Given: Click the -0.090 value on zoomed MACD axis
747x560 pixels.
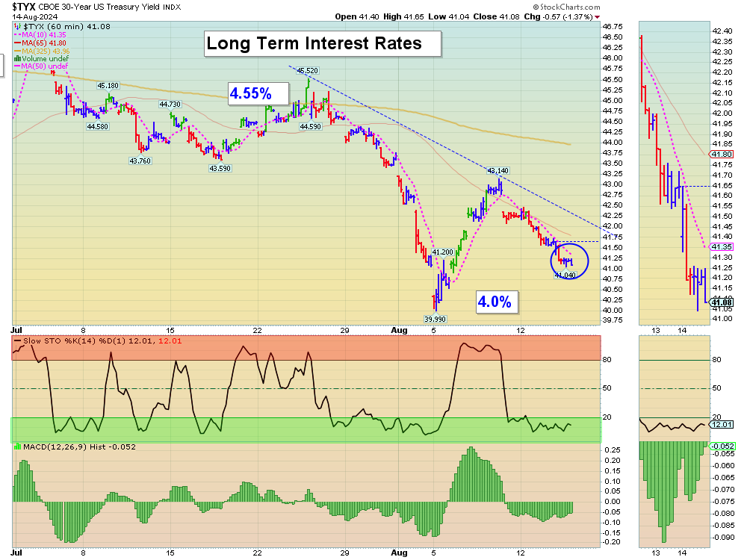Looking at the screenshot, I should tap(724, 537).
